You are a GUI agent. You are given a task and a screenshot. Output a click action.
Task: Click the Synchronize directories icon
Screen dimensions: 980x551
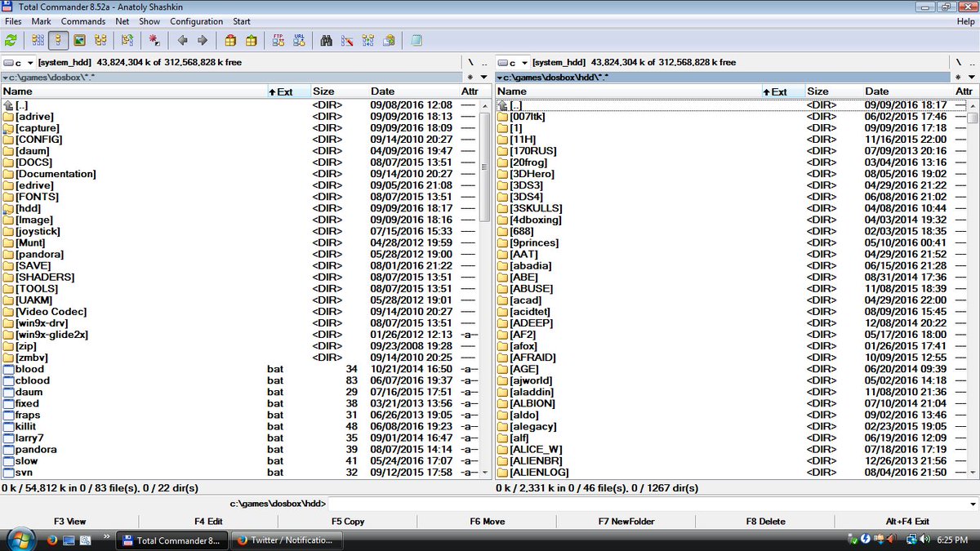(368, 40)
